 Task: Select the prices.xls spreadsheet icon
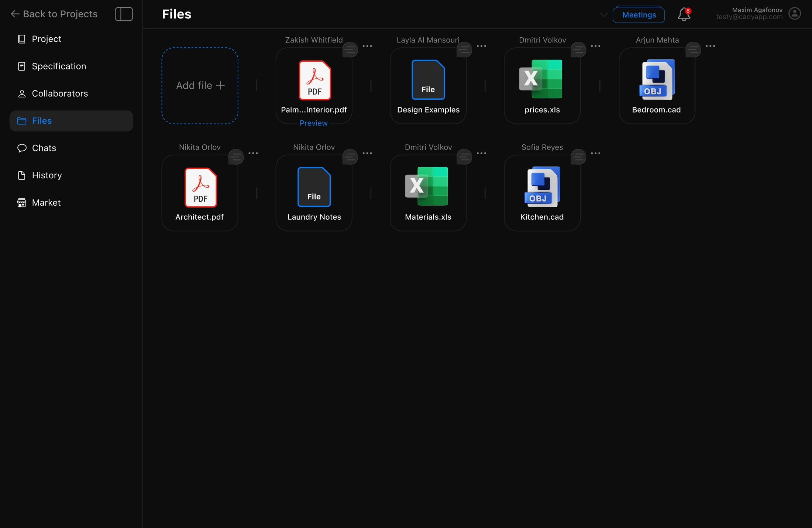[541, 79]
